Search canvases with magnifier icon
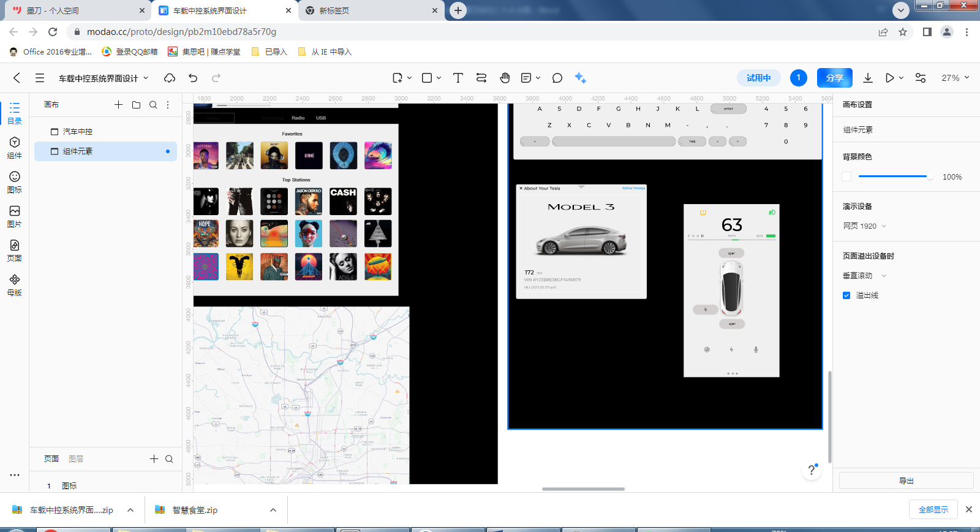The image size is (980, 532). pos(153,105)
